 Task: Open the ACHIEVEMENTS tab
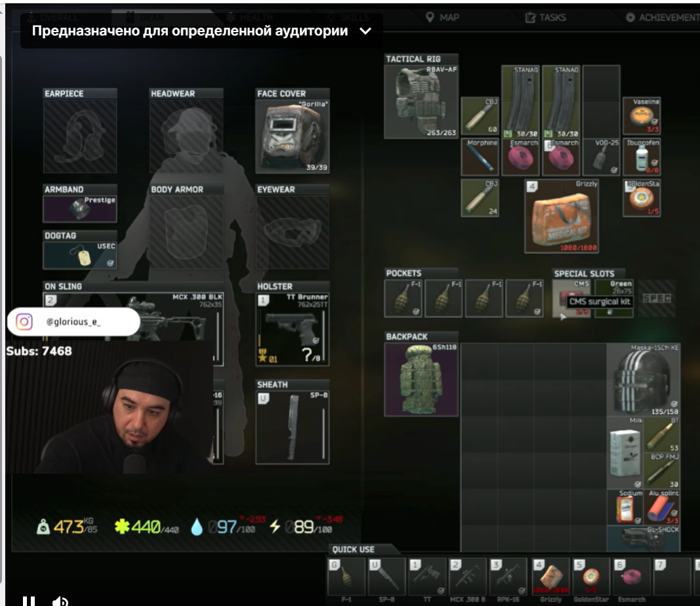pyautogui.click(x=663, y=18)
